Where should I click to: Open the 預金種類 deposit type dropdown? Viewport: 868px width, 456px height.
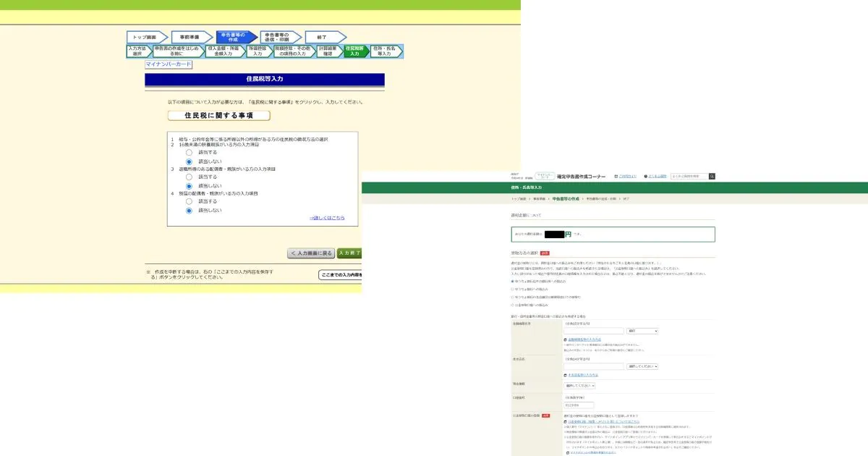click(x=580, y=386)
